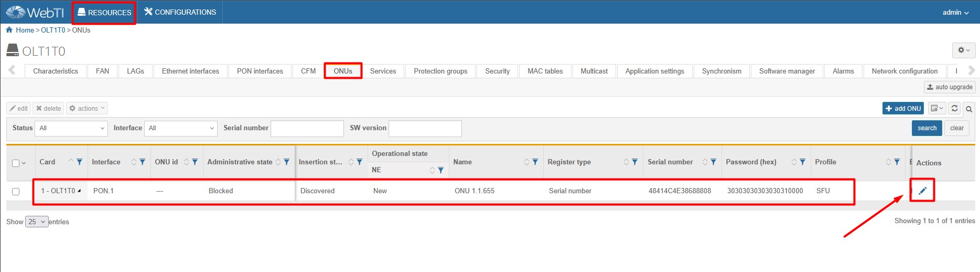The height and width of the screenshot is (272, 980).
Task: Open the Status filter dropdown
Action: [71, 128]
